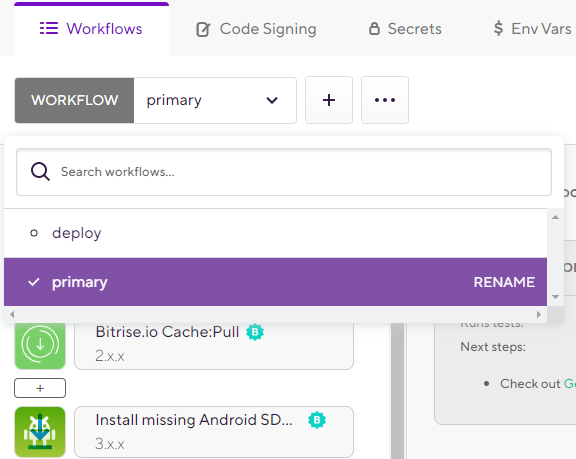Click the Env Vars dollar icon
This screenshot has height=459, width=576.
pos(498,28)
